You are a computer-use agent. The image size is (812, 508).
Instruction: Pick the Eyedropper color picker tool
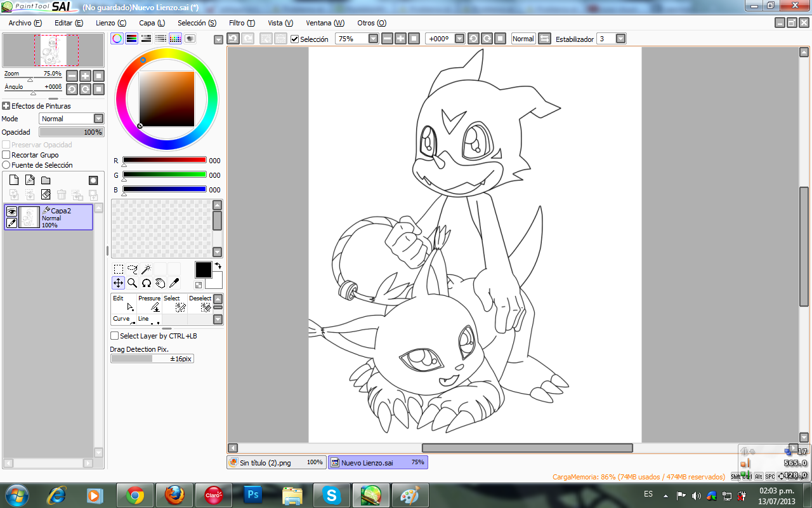(x=174, y=283)
